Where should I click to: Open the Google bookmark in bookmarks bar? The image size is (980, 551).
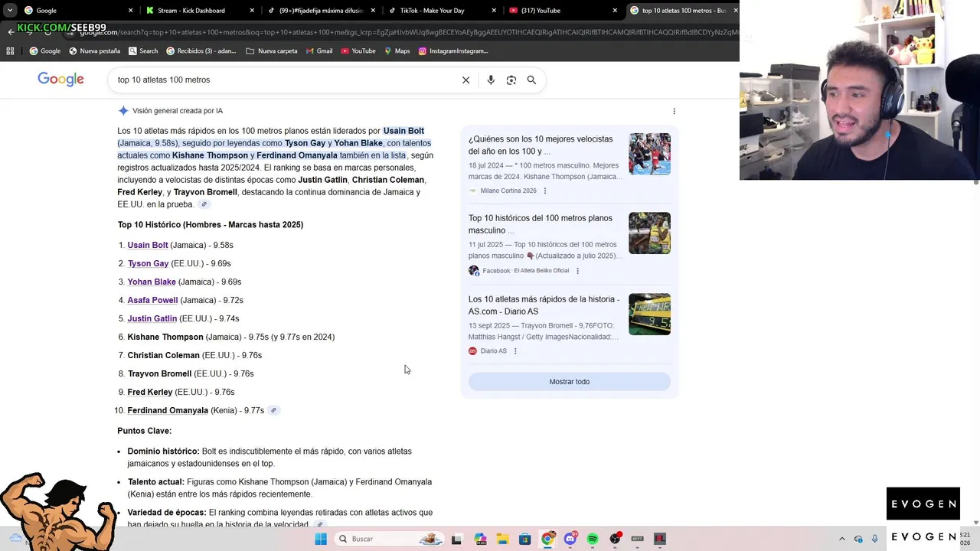click(45, 51)
